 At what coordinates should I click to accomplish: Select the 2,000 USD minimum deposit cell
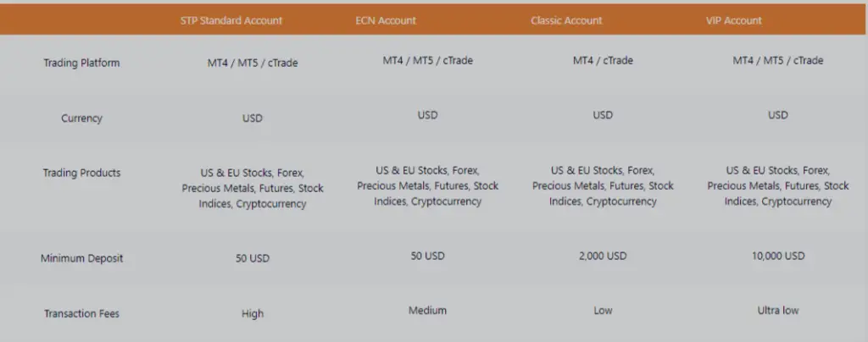603,256
